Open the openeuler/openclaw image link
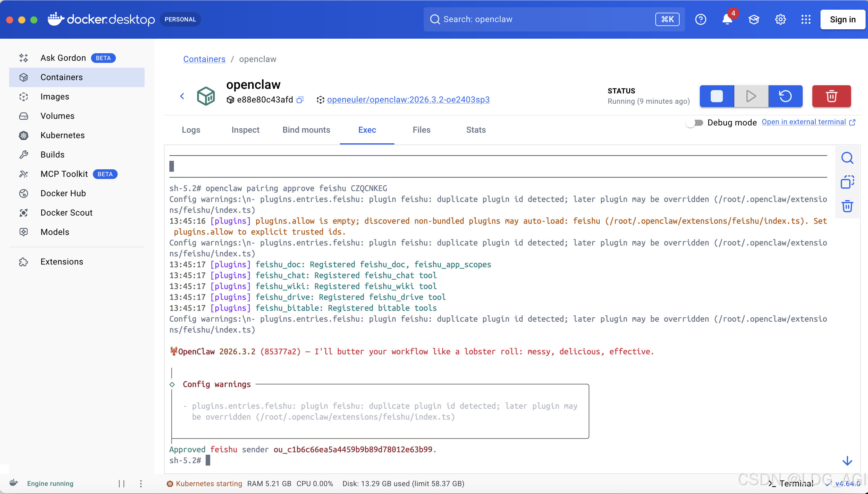The image size is (868, 494). pyautogui.click(x=408, y=100)
